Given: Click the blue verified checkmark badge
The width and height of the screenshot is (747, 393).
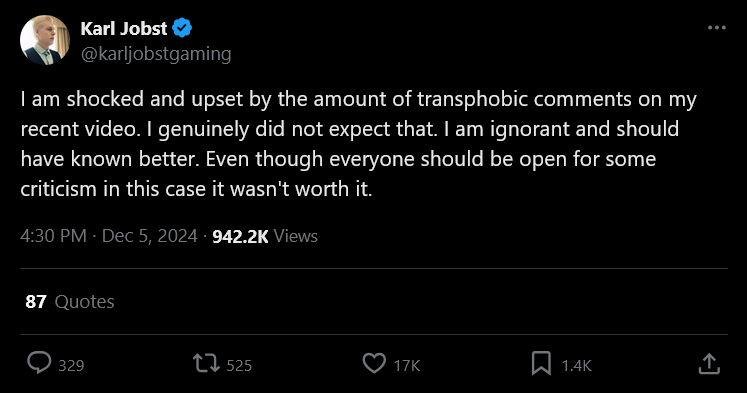Looking at the screenshot, I should 182,28.
